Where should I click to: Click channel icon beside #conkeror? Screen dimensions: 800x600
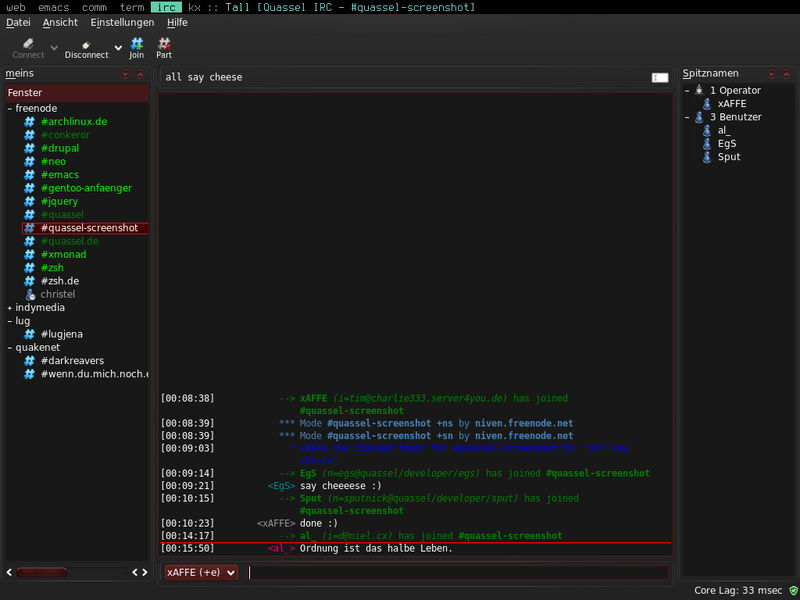pos(30,135)
